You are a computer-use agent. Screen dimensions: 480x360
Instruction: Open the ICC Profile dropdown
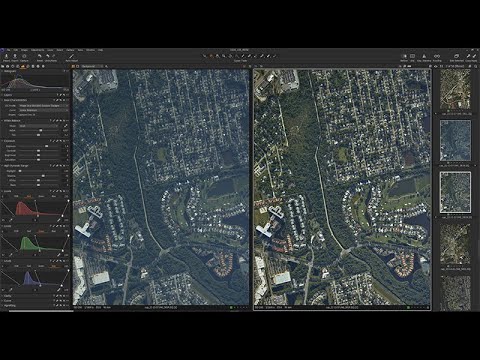44,106
